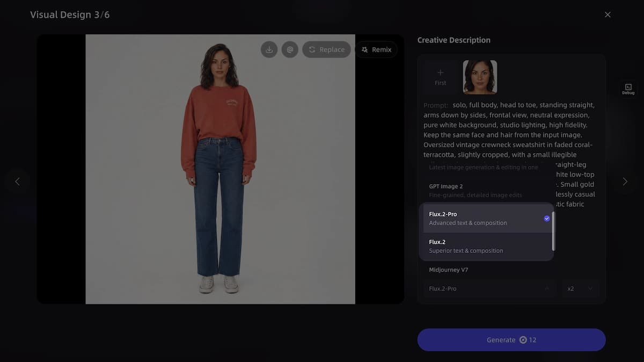Image resolution: width=644 pixels, height=362 pixels.
Task: Click the Visual Design 3/6 title
Action: tap(70, 15)
